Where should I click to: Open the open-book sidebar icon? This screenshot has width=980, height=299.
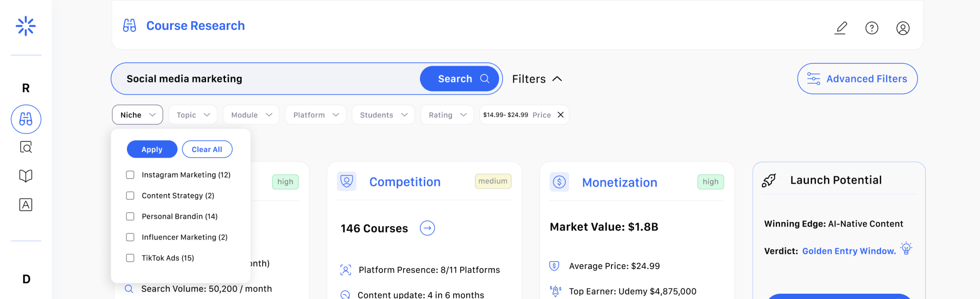click(26, 176)
